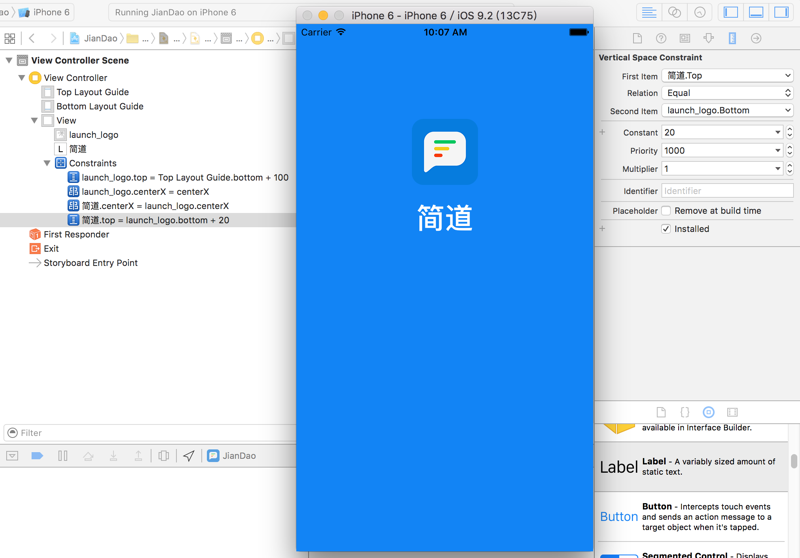Image resolution: width=800 pixels, height=558 pixels.
Task: Show the object library
Action: [709, 412]
